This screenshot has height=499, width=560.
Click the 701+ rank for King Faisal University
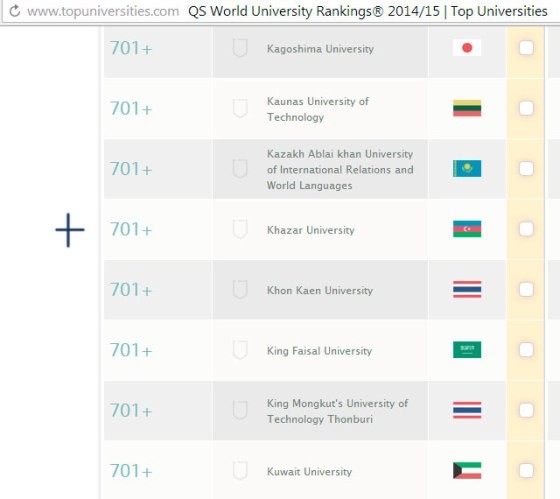131,350
